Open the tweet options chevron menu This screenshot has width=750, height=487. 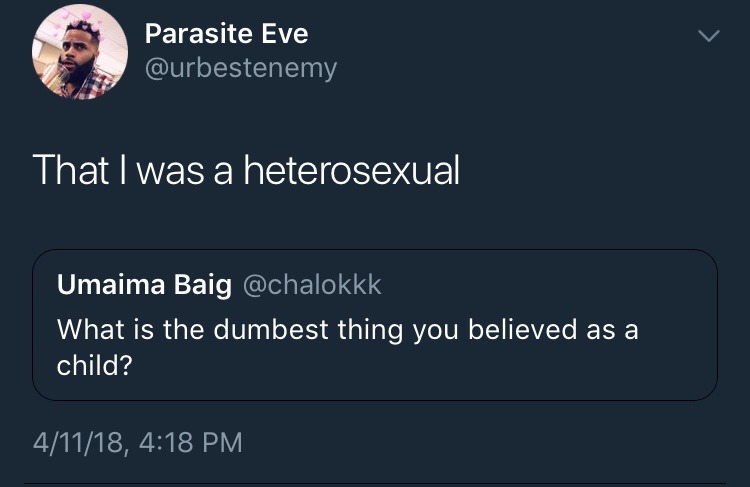[x=708, y=36]
